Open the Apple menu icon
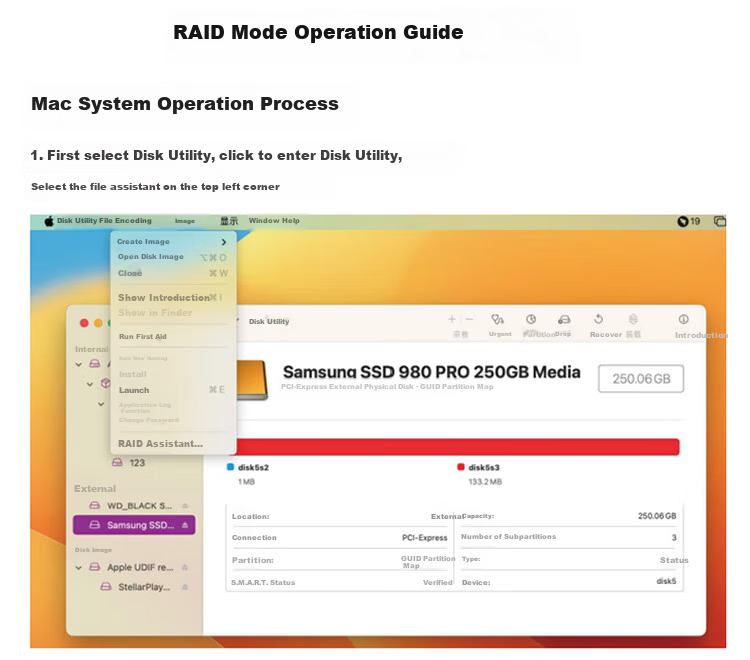 49,221
